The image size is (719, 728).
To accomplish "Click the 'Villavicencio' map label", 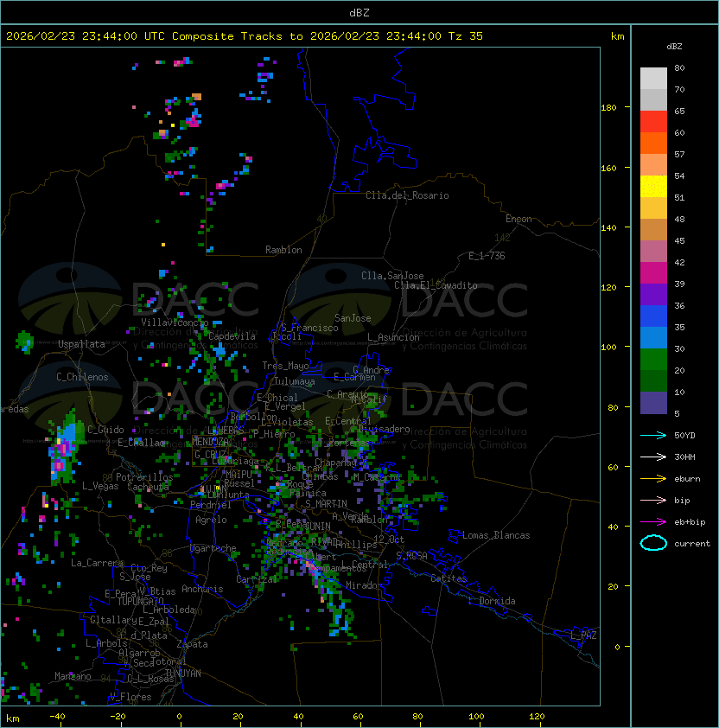I will coord(175,322).
